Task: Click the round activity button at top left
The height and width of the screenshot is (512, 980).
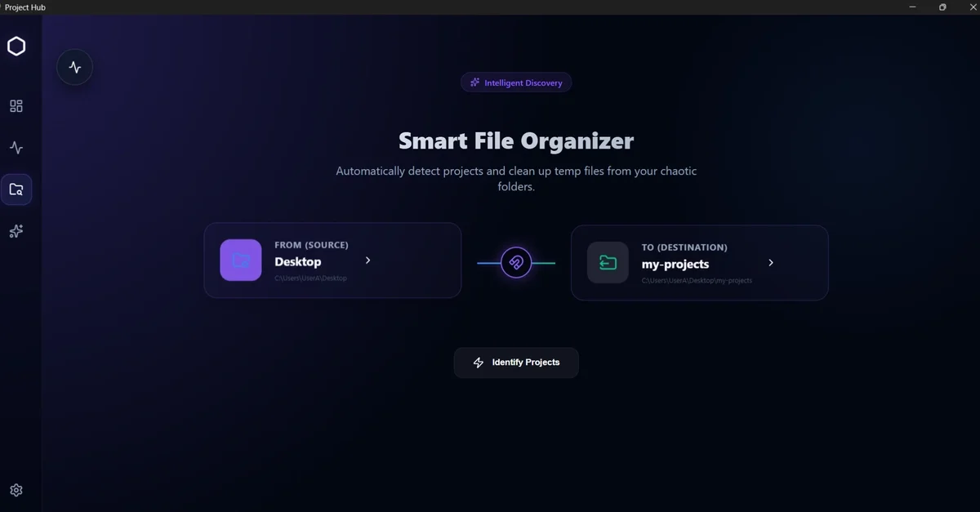Action: (75, 68)
